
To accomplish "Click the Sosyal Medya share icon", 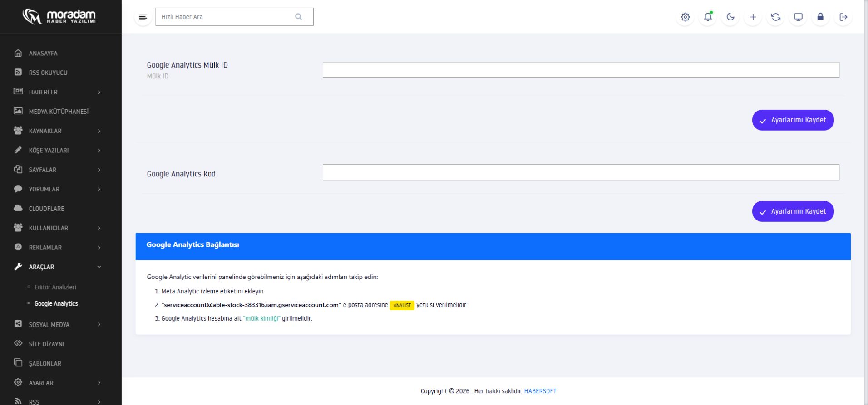I will tap(18, 324).
